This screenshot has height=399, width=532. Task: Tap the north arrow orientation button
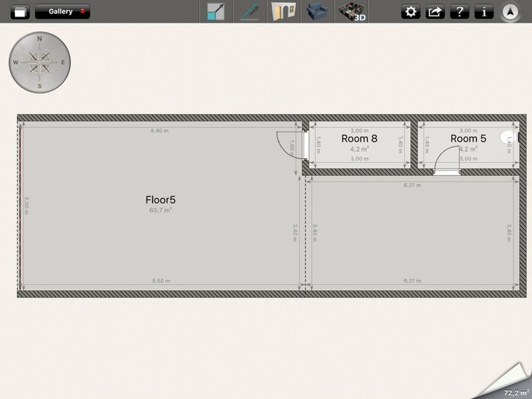pyautogui.click(x=511, y=12)
